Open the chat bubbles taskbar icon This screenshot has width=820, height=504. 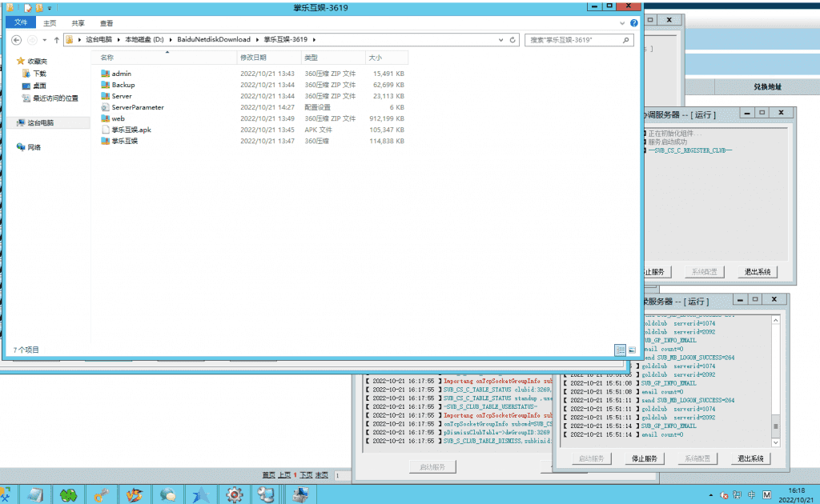[167, 494]
